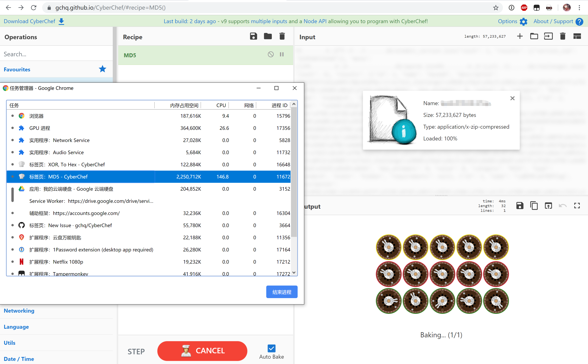The image size is (588, 364).
Task: Select the browser process row
Action: coord(149,116)
